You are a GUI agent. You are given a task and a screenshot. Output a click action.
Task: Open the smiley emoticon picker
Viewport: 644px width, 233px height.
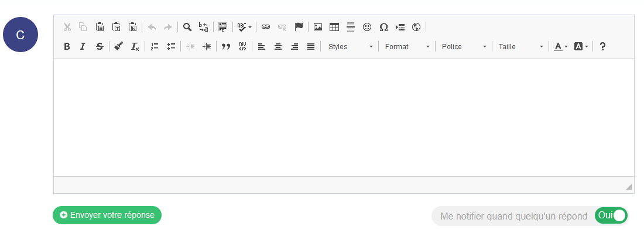(x=366, y=27)
